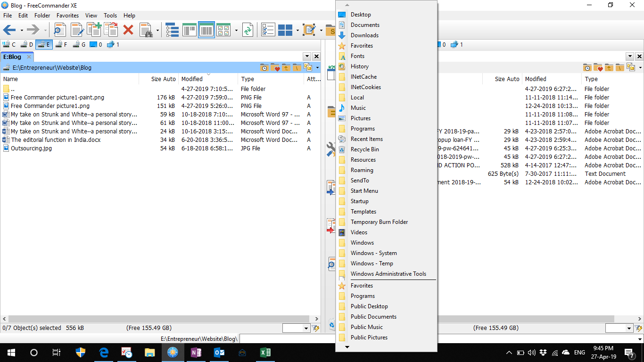Switch left pane to drive D
Viewport: 644px width, 362px height.
tap(26, 45)
